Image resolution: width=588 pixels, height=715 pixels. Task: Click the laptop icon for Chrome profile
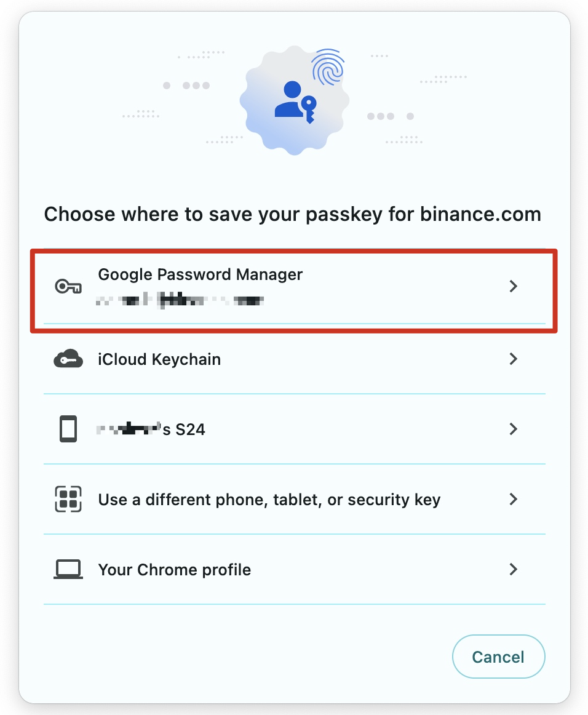pos(68,570)
